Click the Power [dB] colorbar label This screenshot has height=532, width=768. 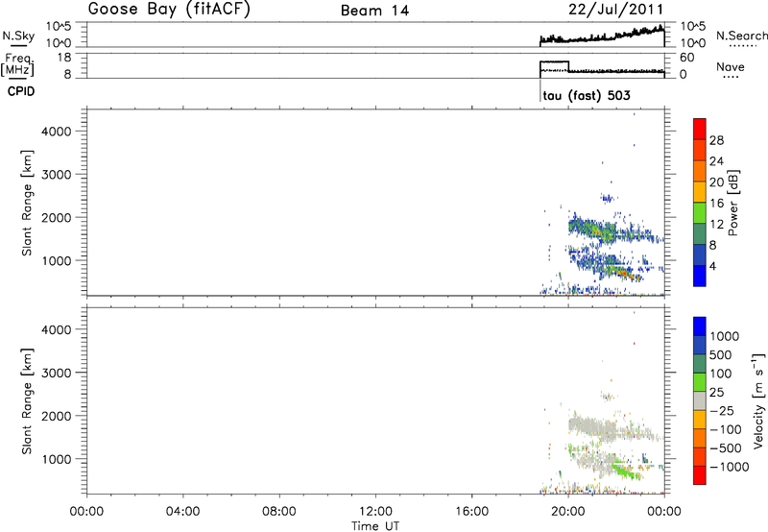point(732,203)
